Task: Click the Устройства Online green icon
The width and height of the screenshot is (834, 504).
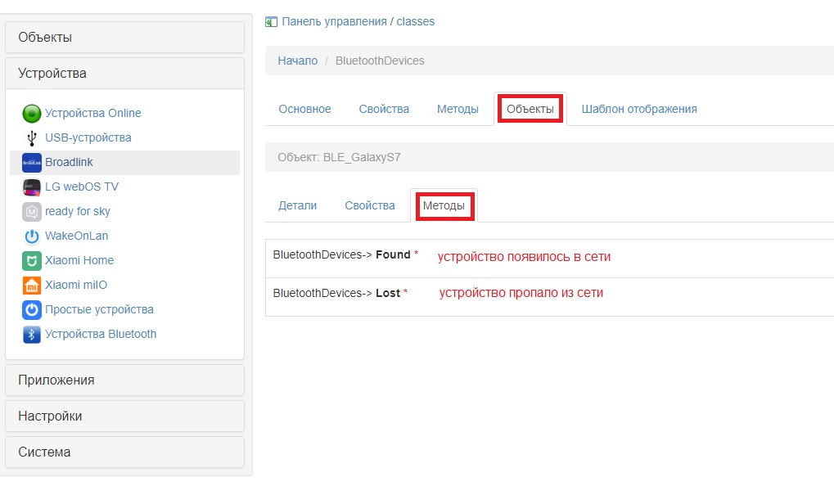Action: tap(30, 113)
